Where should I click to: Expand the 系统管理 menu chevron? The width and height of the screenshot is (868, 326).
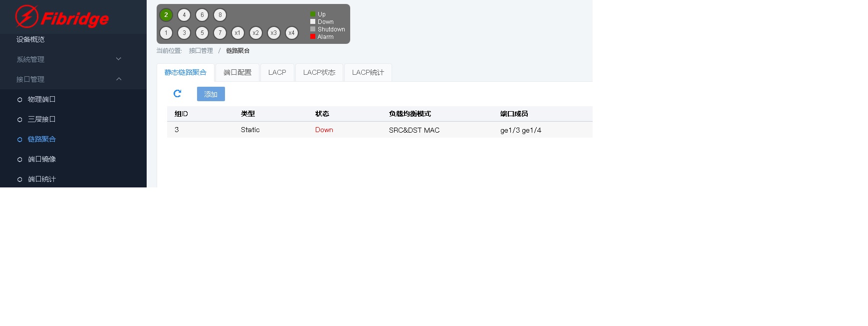click(119, 59)
